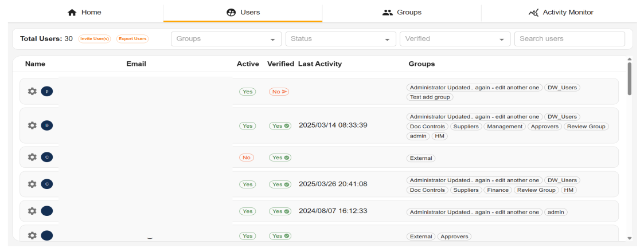Open the Status filter dropdown
Image resolution: width=644 pixels, height=248 pixels.
(x=341, y=39)
